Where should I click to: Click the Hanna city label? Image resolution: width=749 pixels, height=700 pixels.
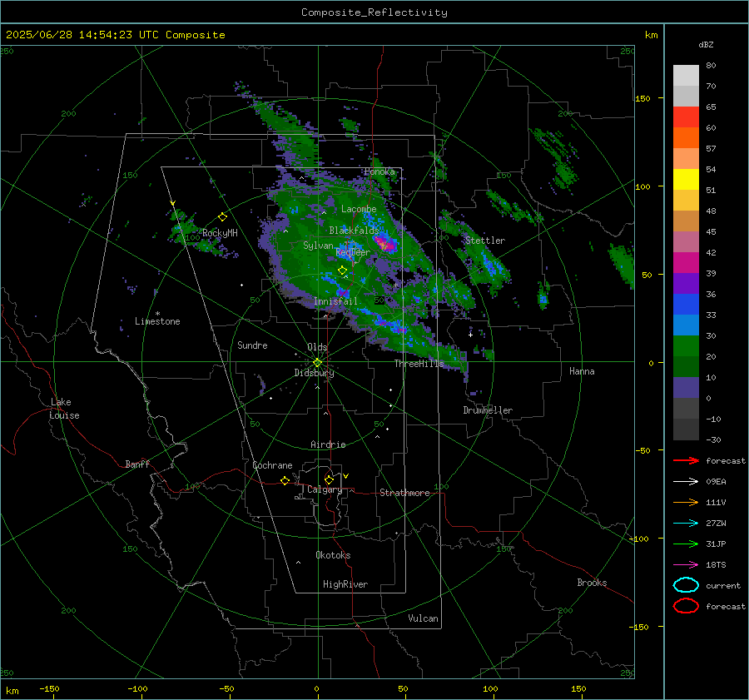tap(582, 371)
